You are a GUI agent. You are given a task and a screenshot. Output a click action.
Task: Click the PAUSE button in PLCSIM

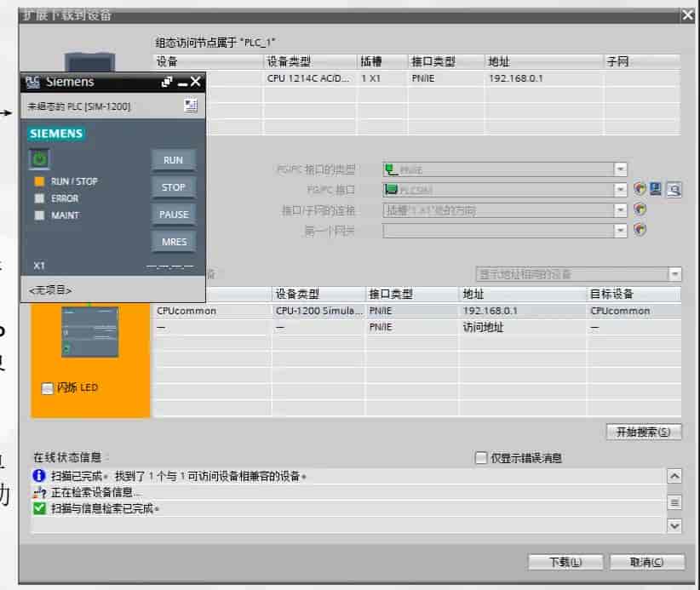click(x=173, y=215)
